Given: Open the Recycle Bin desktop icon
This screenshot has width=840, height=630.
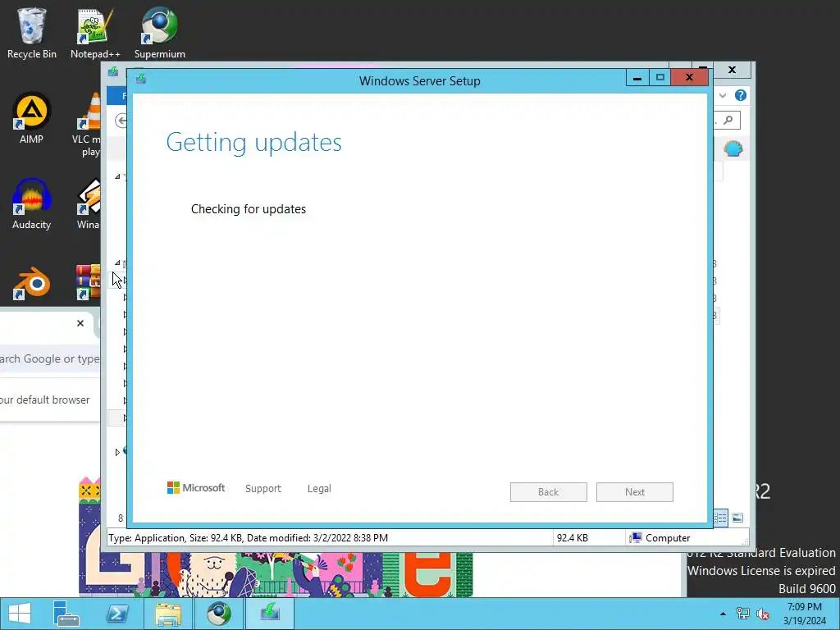Looking at the screenshot, I should tap(32, 33).
